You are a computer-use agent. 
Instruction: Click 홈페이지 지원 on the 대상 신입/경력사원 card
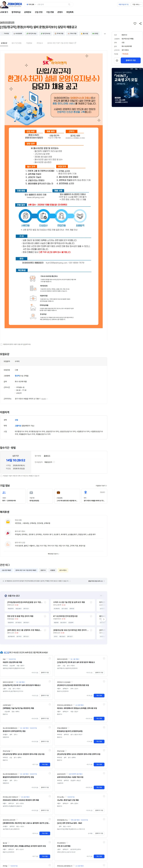45,673
